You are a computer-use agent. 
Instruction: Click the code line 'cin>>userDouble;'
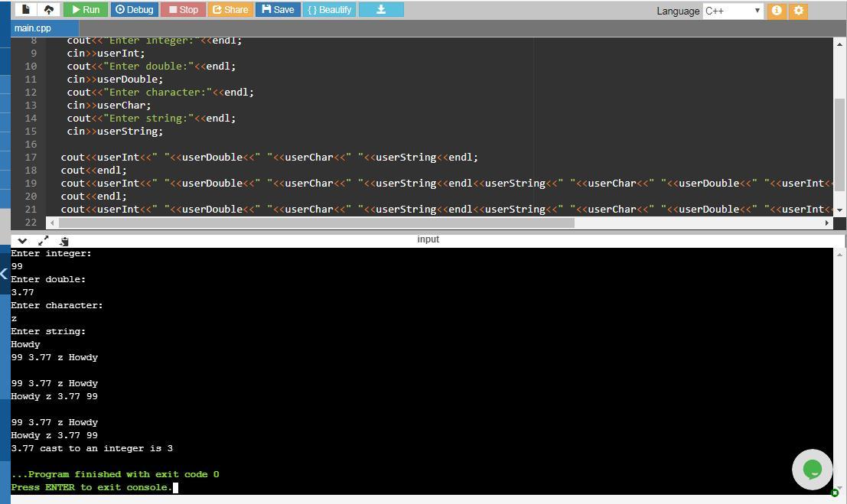[x=115, y=80]
